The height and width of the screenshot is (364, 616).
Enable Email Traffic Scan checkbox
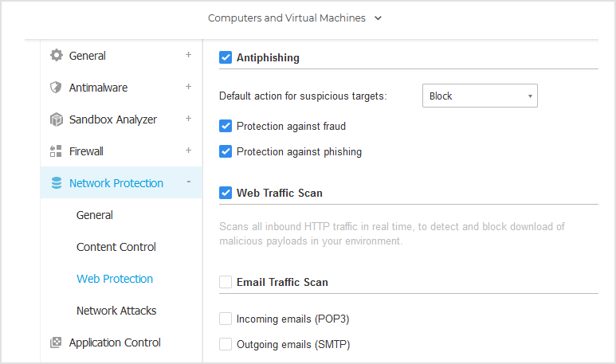point(226,282)
